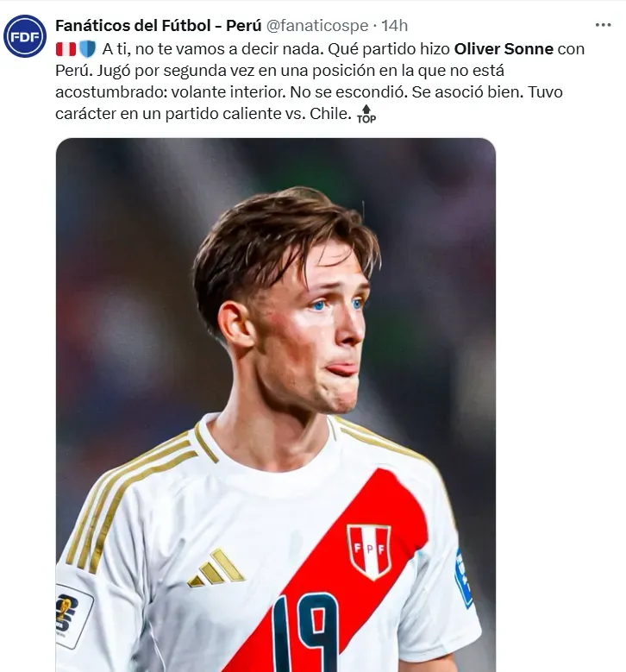Open Fanáticos del Fútbol – Perú profile name
The image size is (626, 672).
coord(158,26)
